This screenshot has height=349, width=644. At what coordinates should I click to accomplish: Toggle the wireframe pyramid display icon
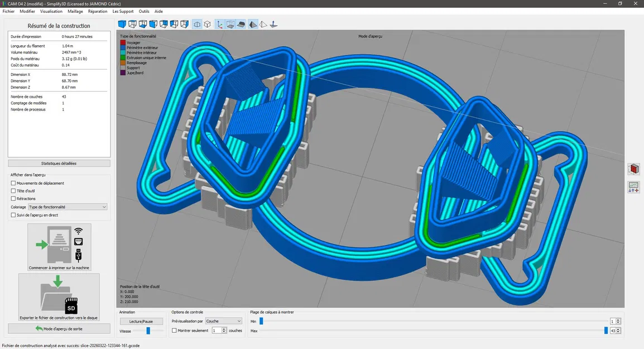263,24
